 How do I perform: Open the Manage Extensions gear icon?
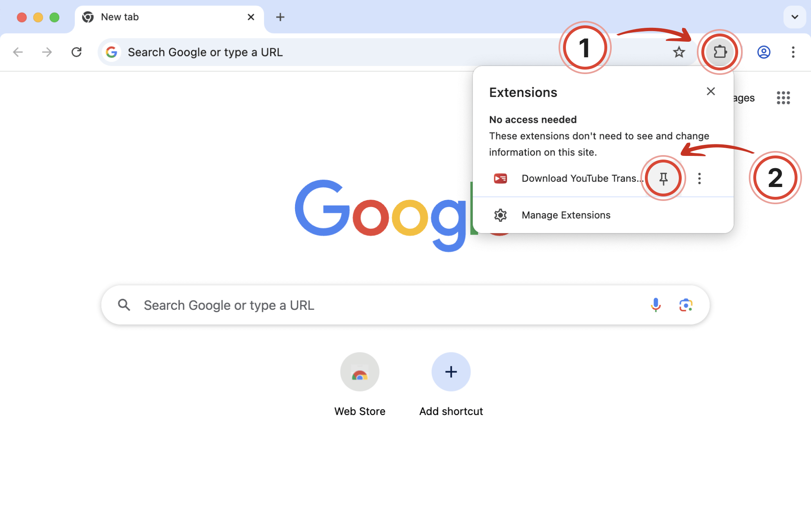click(x=500, y=215)
